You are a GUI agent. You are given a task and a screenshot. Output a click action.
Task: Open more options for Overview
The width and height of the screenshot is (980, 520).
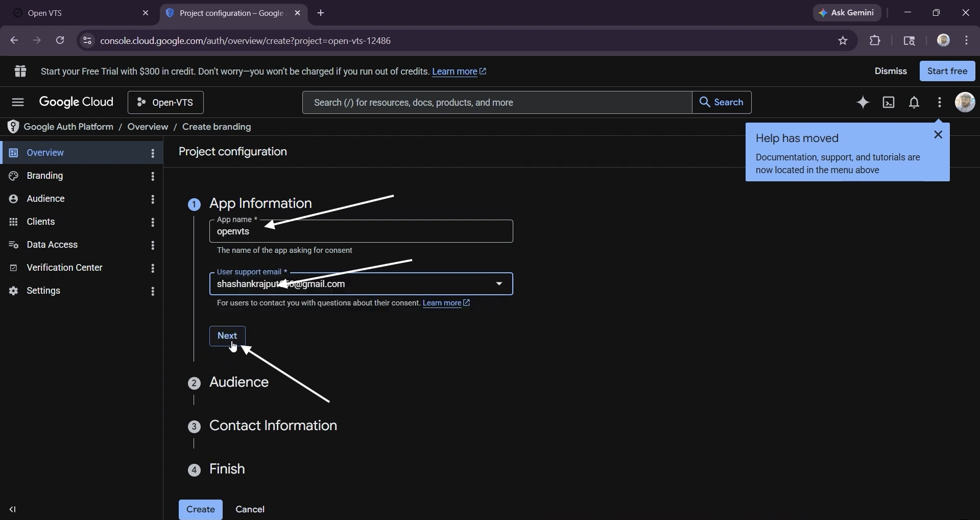153,153
